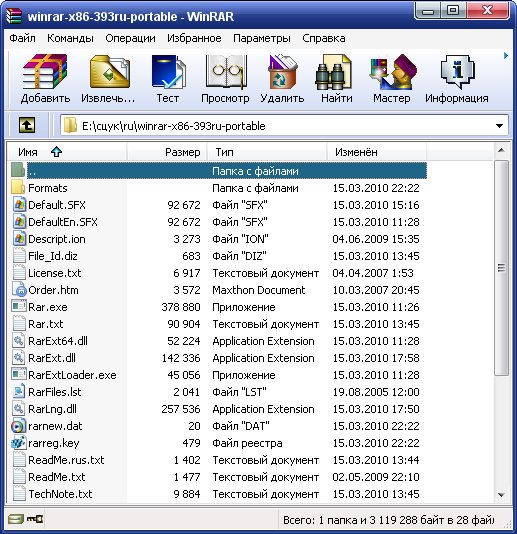Click the vertical scrollbar down arrow

(501, 494)
